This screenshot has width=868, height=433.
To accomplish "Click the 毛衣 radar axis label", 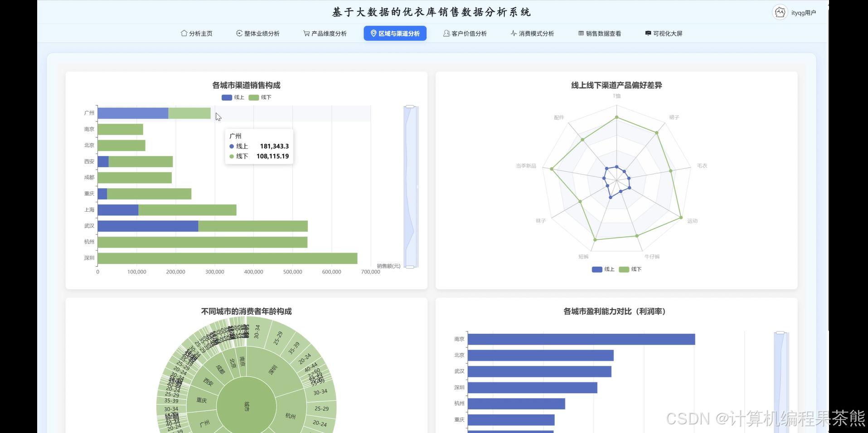I will 702,166.
